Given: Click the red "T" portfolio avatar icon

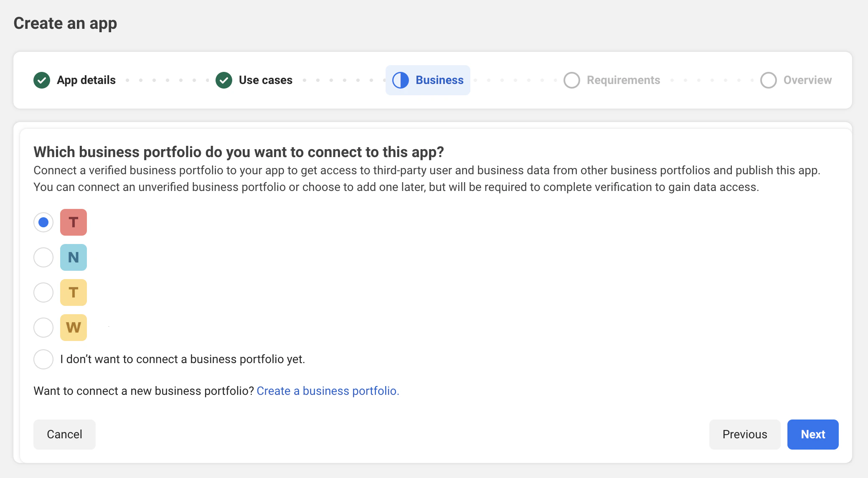Looking at the screenshot, I should (73, 222).
